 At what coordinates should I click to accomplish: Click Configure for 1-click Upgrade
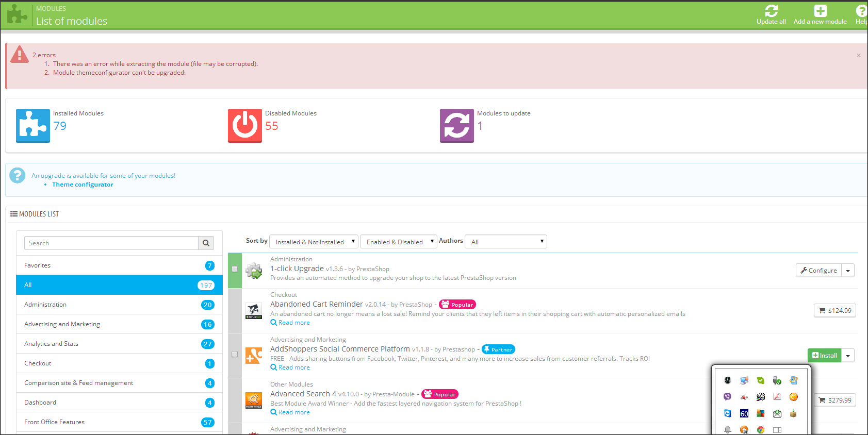pyautogui.click(x=819, y=271)
